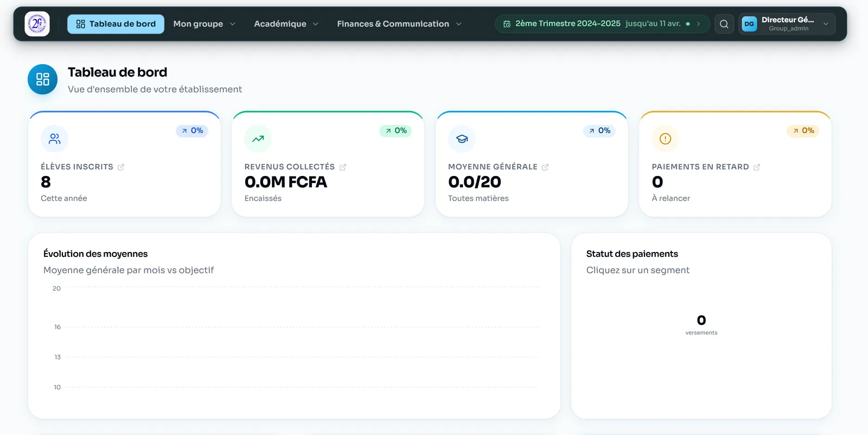The height and width of the screenshot is (435, 868).
Task: Click the Statut des paiements title
Action: (632, 254)
